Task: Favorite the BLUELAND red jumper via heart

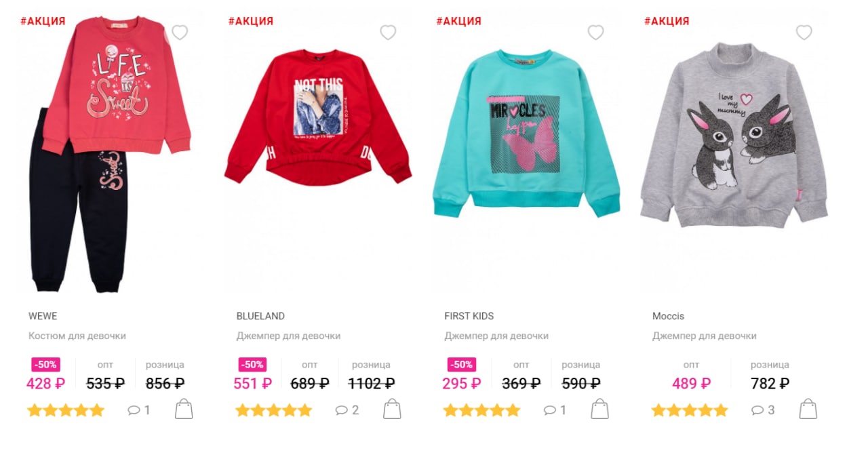Action: point(388,32)
